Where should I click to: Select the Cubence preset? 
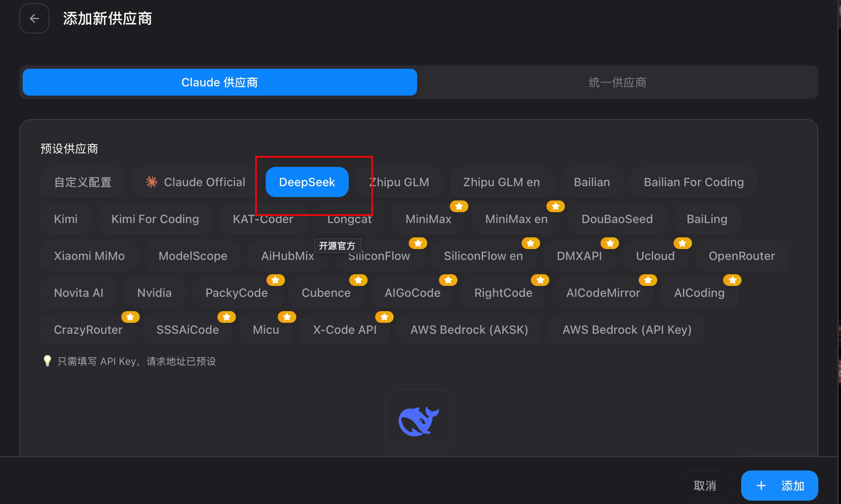(x=326, y=293)
